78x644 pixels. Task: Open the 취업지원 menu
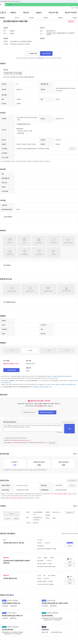pos(26,12)
